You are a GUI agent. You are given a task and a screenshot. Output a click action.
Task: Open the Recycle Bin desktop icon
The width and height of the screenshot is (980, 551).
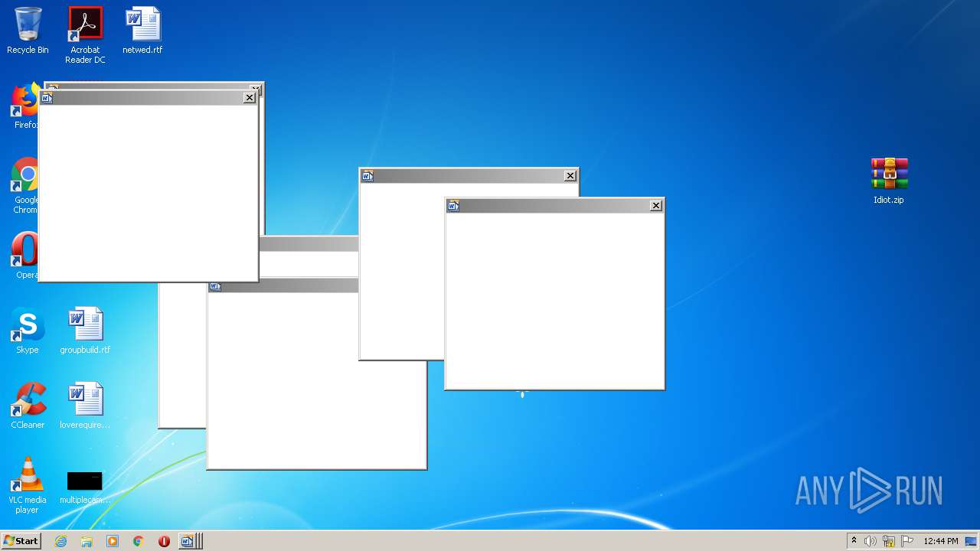point(28,31)
